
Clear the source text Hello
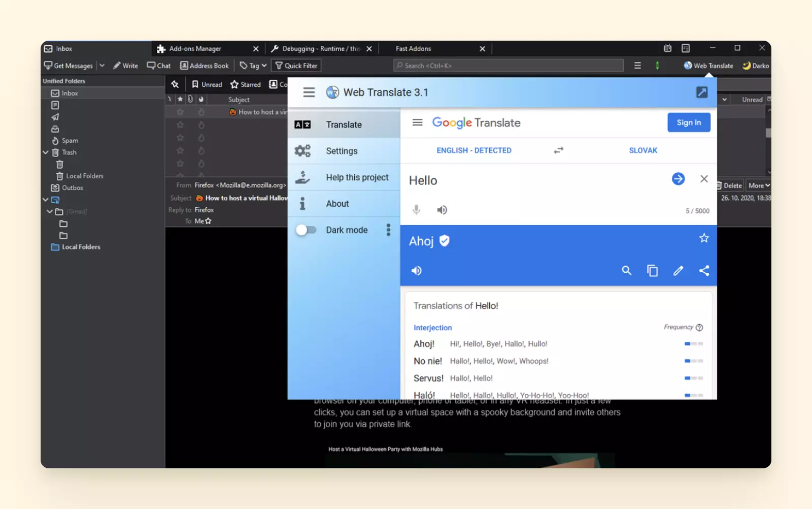click(x=704, y=179)
